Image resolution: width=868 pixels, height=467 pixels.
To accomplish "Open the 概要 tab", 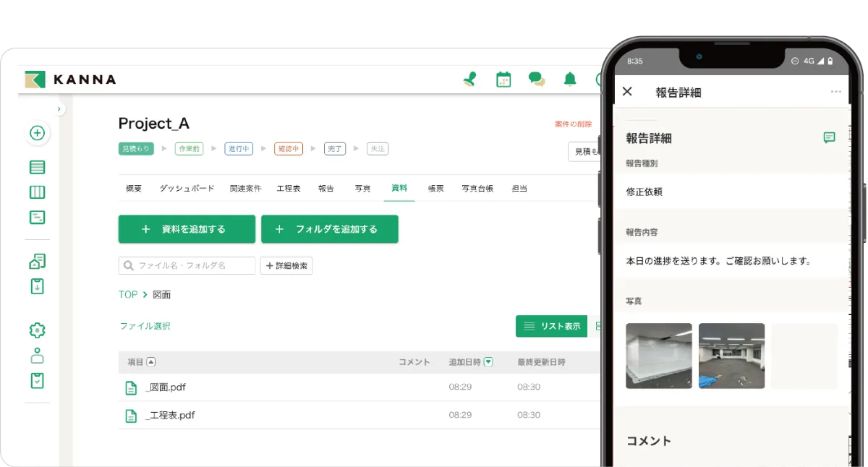I will click(x=134, y=188).
